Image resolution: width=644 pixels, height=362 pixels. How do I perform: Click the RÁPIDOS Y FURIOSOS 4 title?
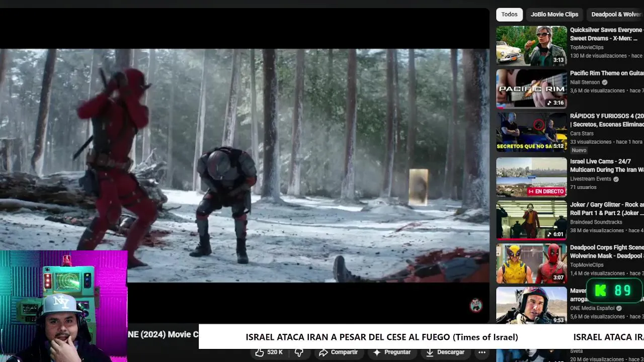click(x=607, y=120)
